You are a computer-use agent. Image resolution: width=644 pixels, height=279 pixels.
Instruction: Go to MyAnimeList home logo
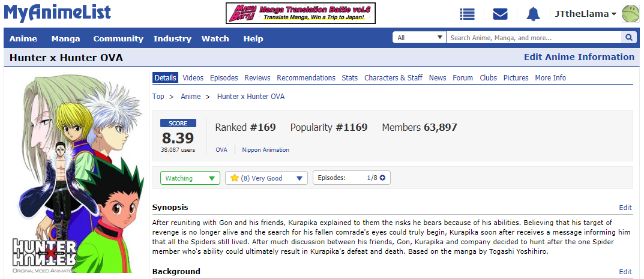[x=58, y=13]
